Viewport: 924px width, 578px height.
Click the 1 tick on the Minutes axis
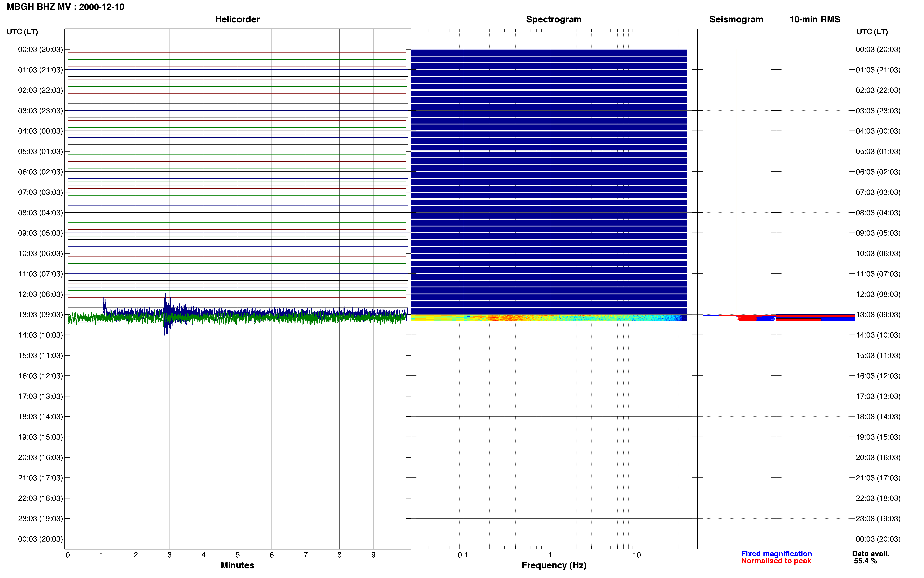tap(102, 555)
